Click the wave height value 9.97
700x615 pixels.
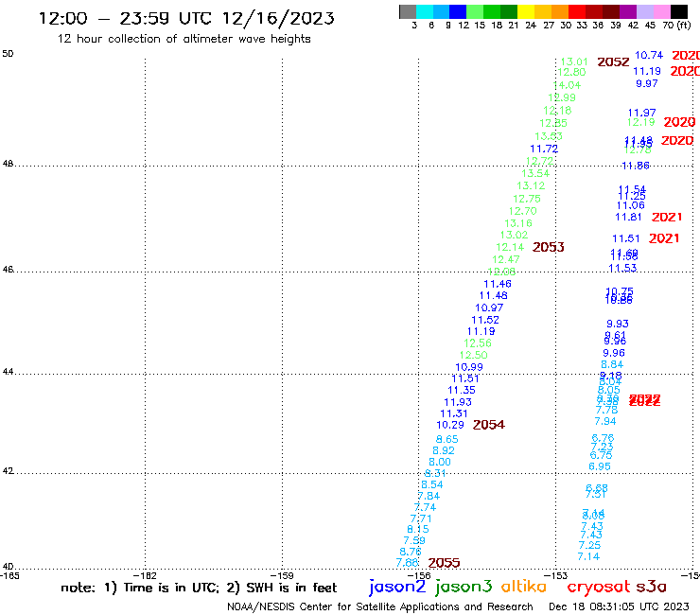[x=647, y=83]
